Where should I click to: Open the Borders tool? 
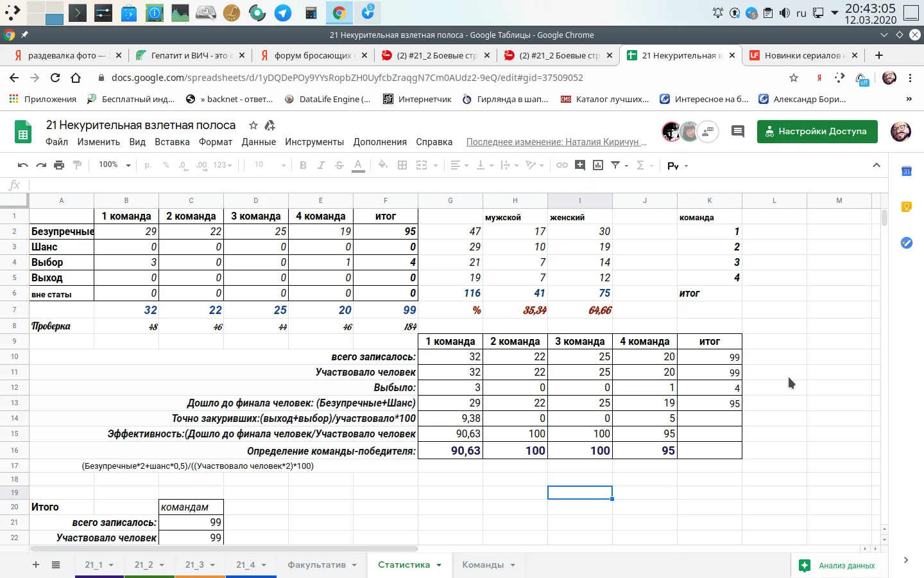coord(402,165)
